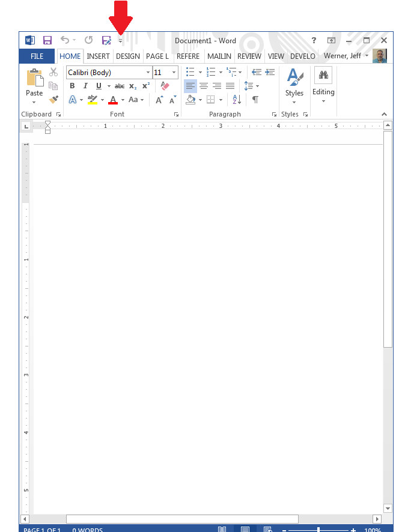Click the Save icon in Quick Access Toolbar
Screen dimensions: 399x532
(47, 40)
